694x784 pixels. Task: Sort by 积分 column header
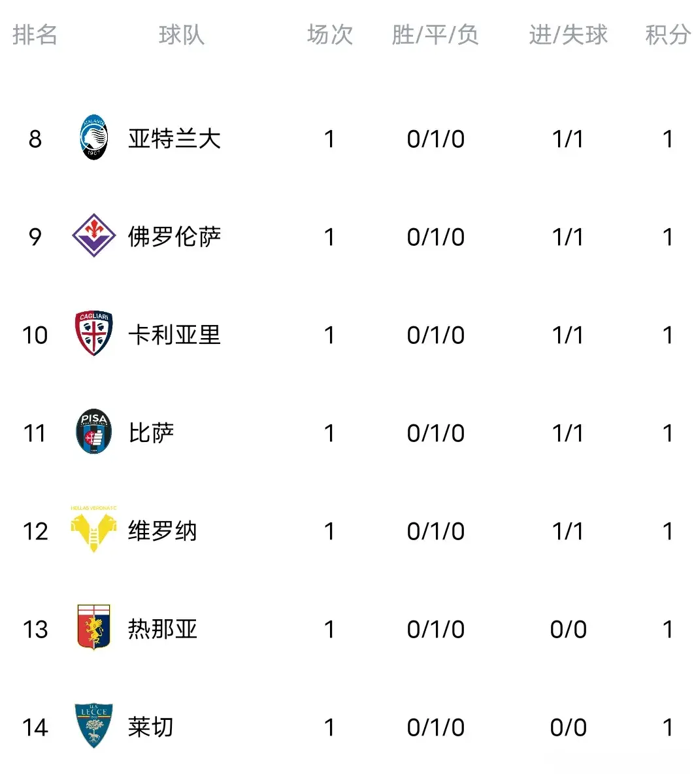click(x=668, y=35)
